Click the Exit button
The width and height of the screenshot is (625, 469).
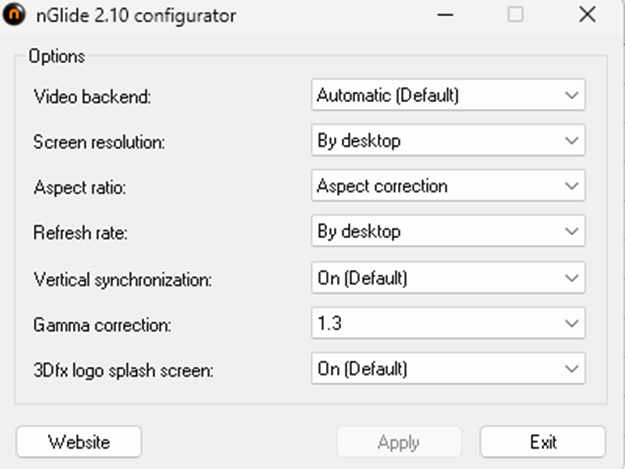543,442
